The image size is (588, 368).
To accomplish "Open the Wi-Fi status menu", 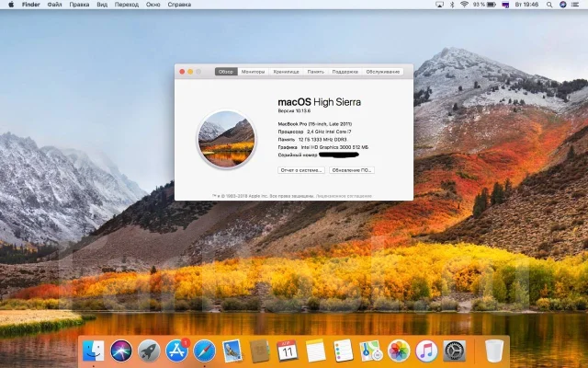I will (464, 5).
